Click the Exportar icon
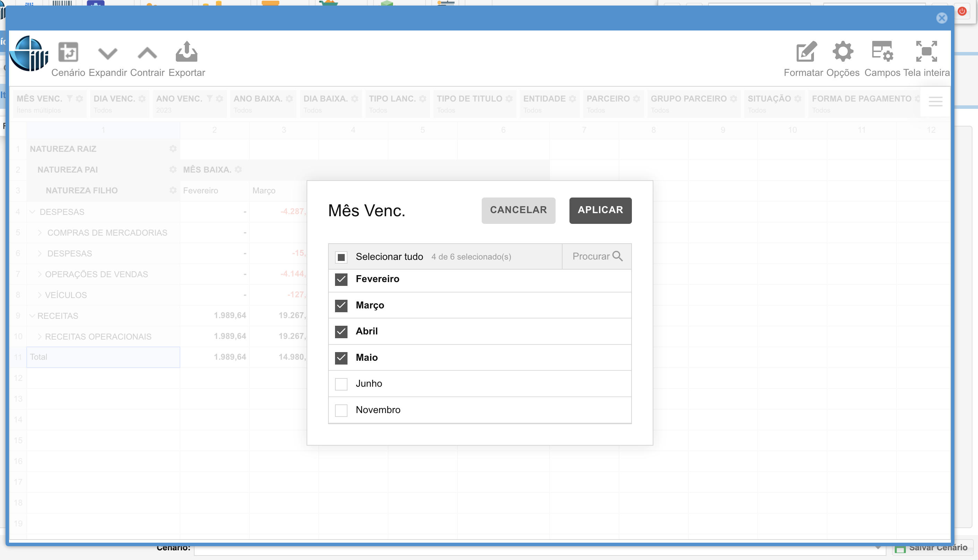This screenshot has height=560, width=978. coord(187,52)
